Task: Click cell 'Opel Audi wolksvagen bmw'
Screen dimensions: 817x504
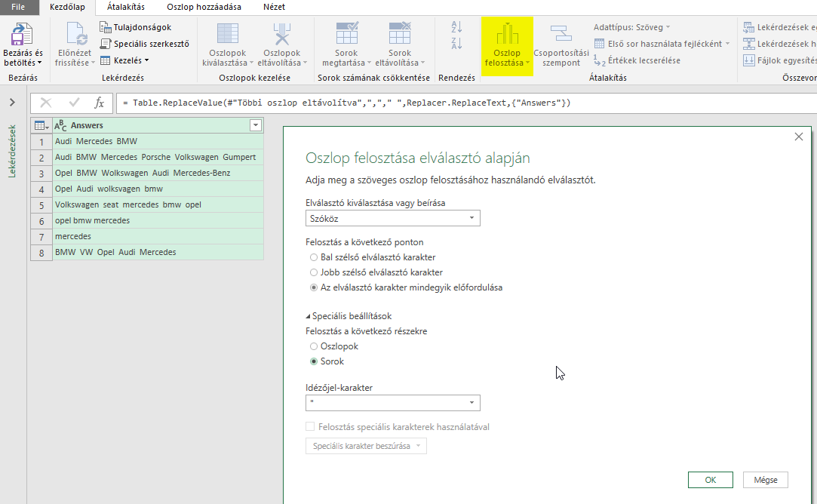Action: pos(158,189)
